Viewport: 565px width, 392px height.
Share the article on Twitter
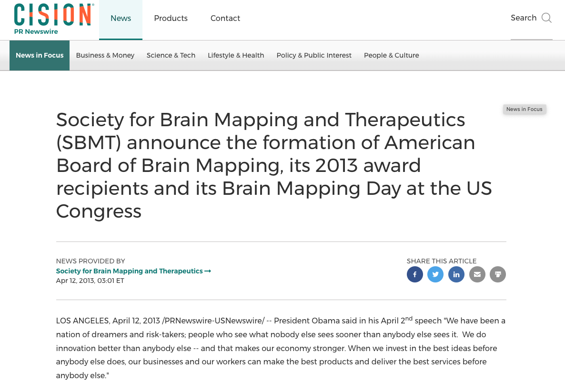[435, 274]
